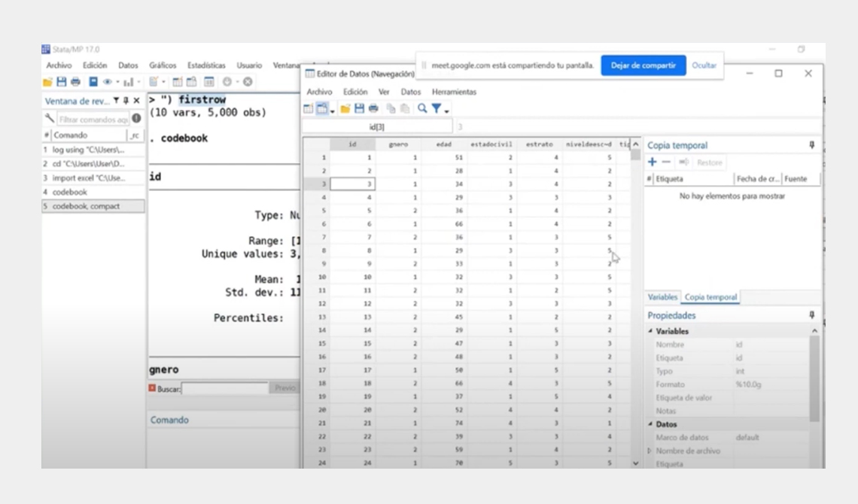858x504 pixels.
Task: Click the Dejar de compartir button
Action: coord(643,65)
